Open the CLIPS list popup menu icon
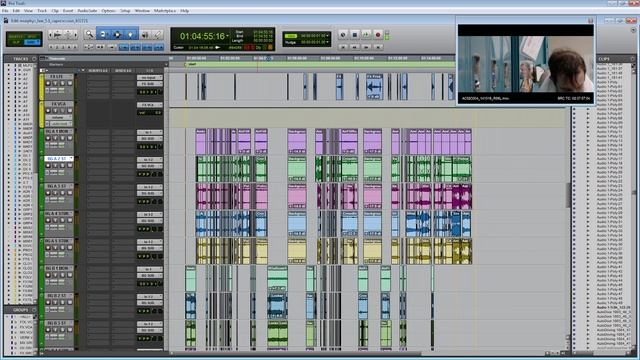This screenshot has width=640, height=360. coord(633,59)
